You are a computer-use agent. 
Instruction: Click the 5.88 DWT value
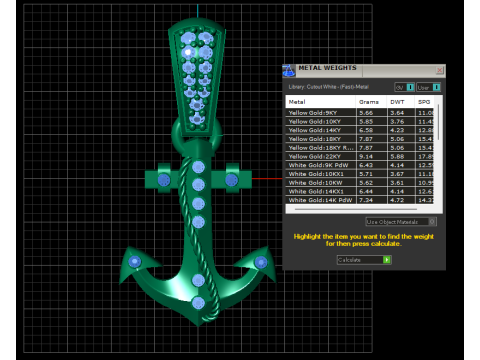click(397, 156)
